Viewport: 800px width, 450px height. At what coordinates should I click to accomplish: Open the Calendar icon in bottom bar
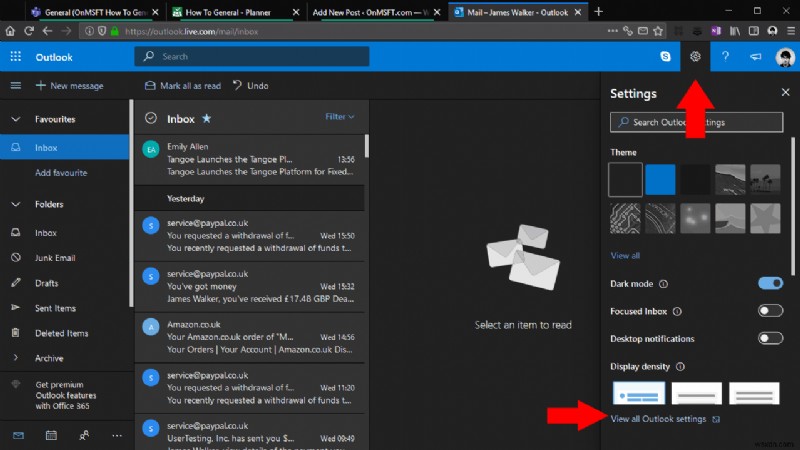[x=51, y=435]
